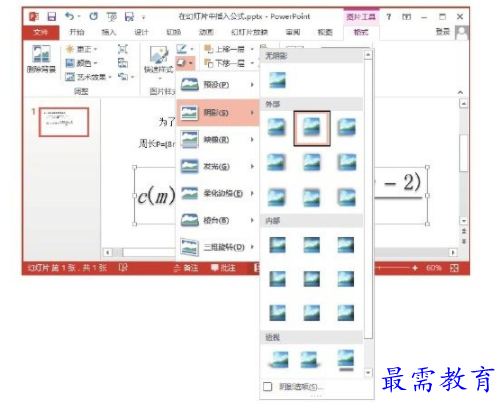The width and height of the screenshot is (503, 411).
Task: Click the zoom slider track
Action: point(392,268)
